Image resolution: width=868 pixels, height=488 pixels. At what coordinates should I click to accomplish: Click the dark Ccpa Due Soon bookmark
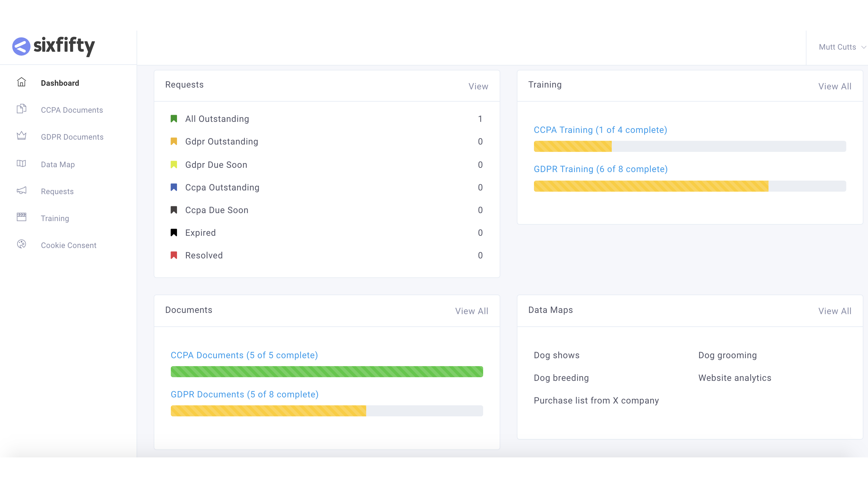[x=174, y=210]
